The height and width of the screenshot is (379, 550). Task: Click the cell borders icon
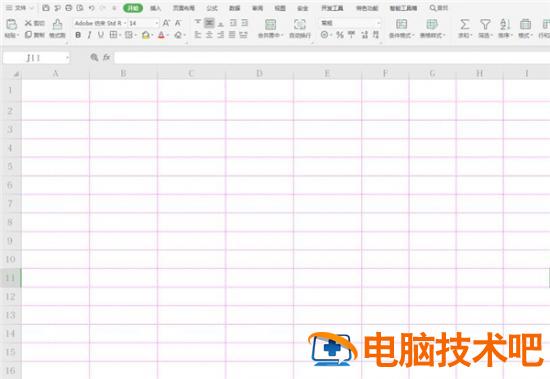[113, 34]
